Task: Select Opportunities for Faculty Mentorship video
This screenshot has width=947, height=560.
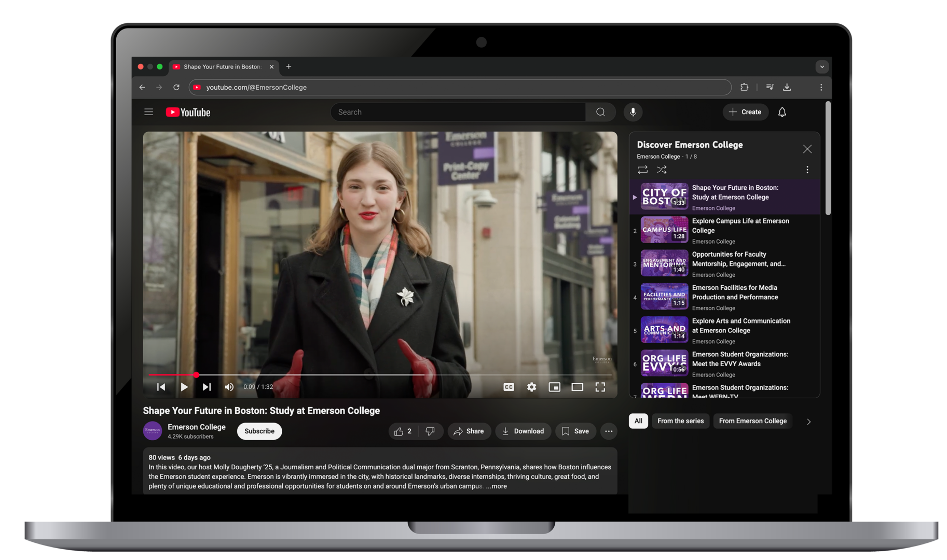Action: click(724, 263)
